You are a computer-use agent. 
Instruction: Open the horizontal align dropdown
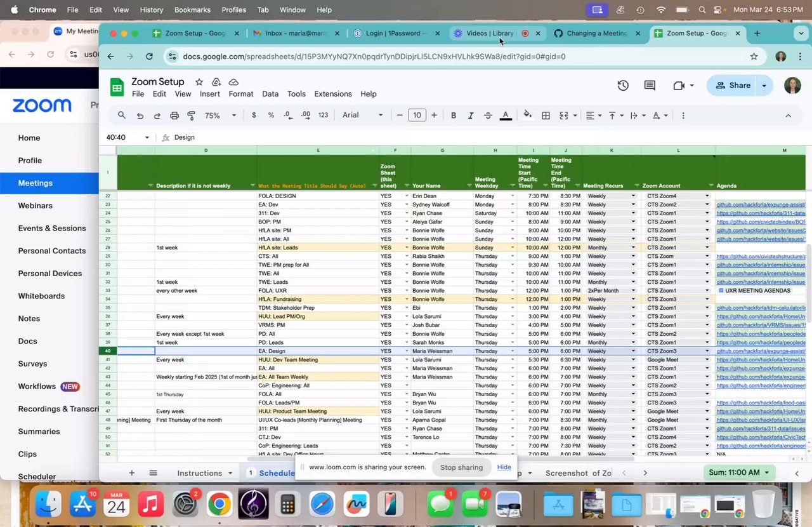pyautogui.click(x=594, y=116)
